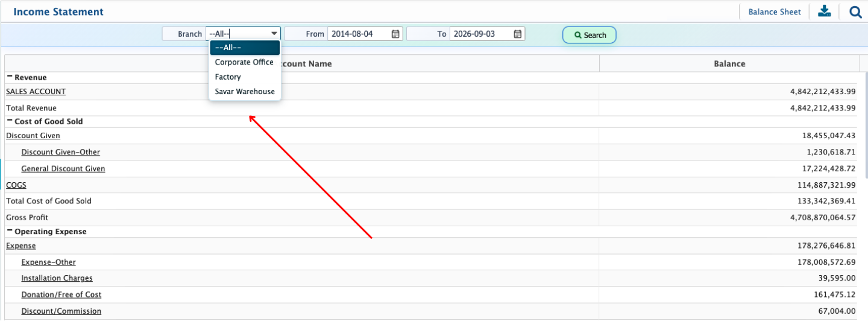Choose Savar Warehouse from branch list
The height and width of the screenshot is (321, 868).
coord(245,92)
